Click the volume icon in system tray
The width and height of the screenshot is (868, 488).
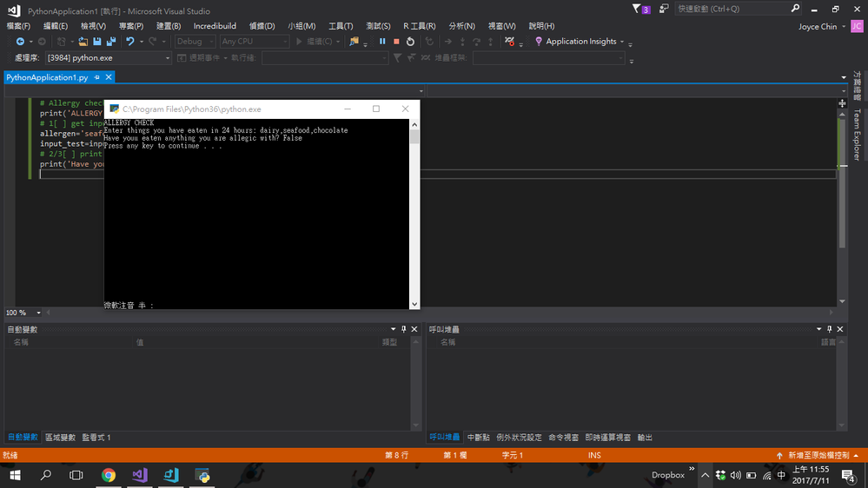(736, 475)
